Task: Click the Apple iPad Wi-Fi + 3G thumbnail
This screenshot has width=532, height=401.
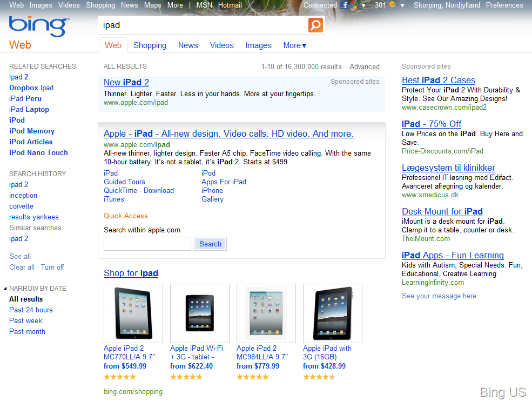Action: click(200, 313)
